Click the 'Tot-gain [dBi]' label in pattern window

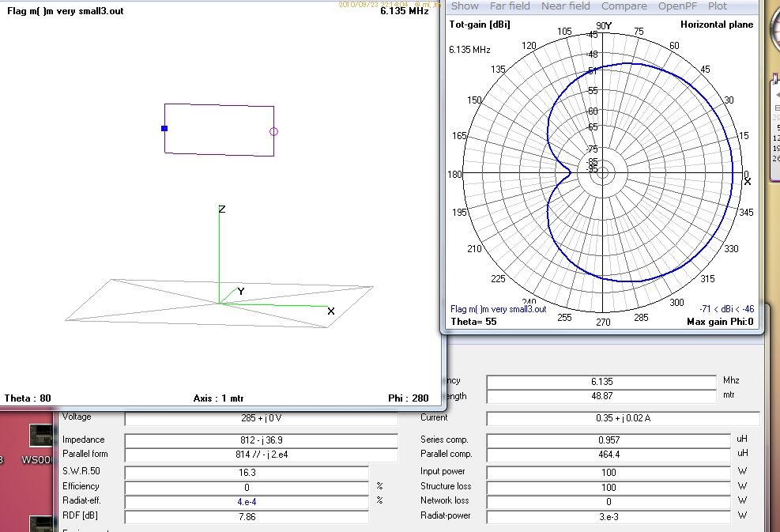pos(480,25)
